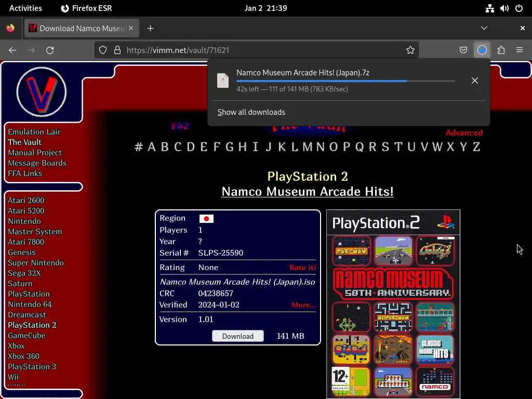Open the clock Jan 2 21:39
Screen dimensions: 532x399
point(265,8)
